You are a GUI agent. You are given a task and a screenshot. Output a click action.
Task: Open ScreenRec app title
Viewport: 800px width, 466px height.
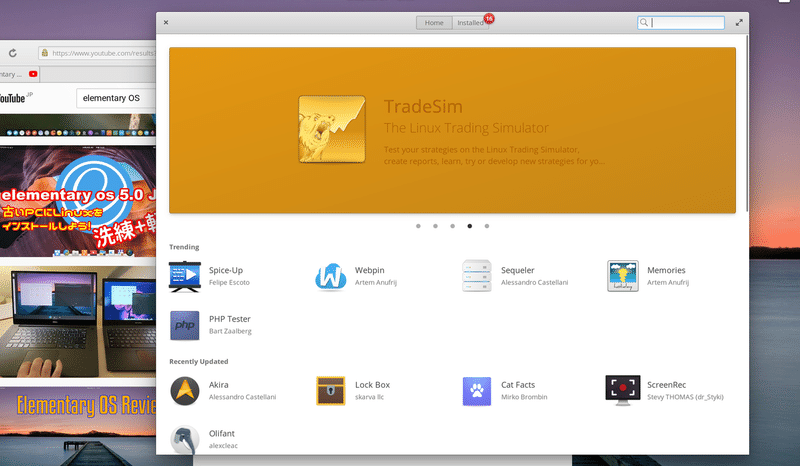click(666, 385)
